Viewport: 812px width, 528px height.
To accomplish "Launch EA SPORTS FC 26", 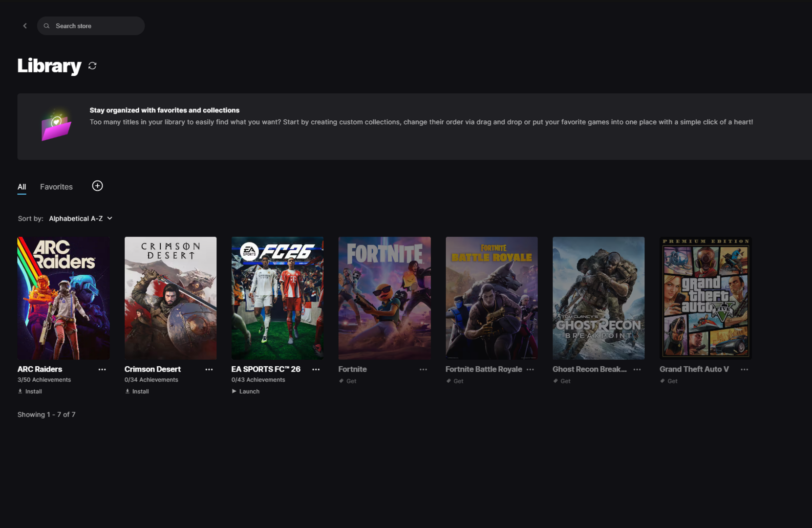I will pyautogui.click(x=245, y=391).
